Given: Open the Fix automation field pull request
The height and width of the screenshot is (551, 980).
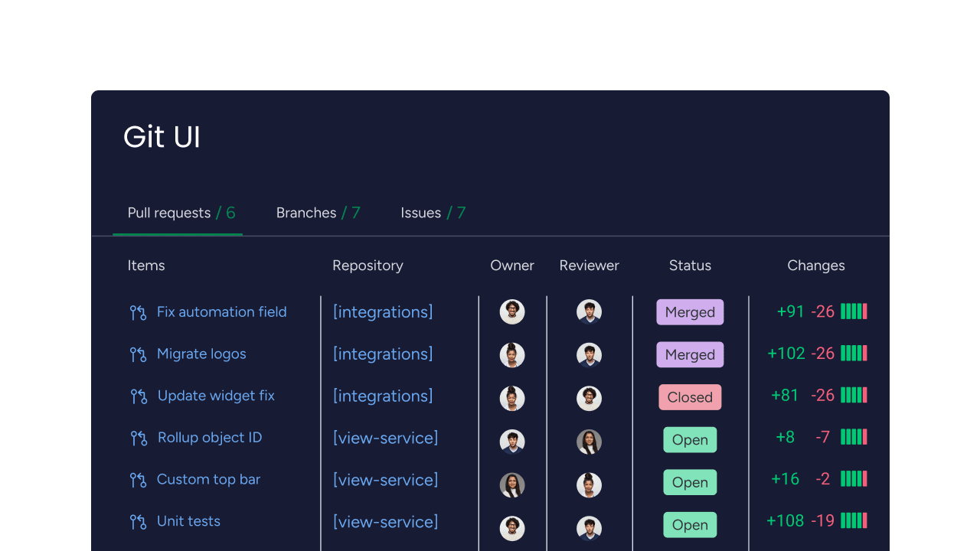Looking at the screenshot, I should (222, 312).
